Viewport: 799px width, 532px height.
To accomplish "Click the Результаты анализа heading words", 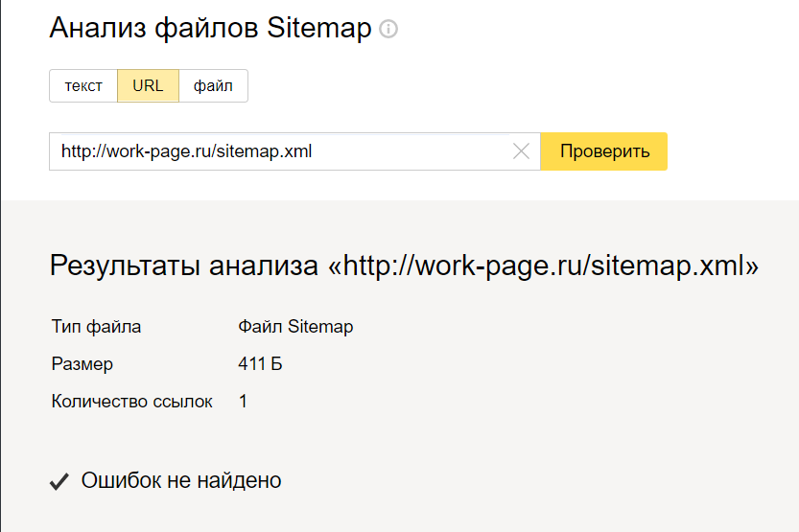I will pos(185,266).
